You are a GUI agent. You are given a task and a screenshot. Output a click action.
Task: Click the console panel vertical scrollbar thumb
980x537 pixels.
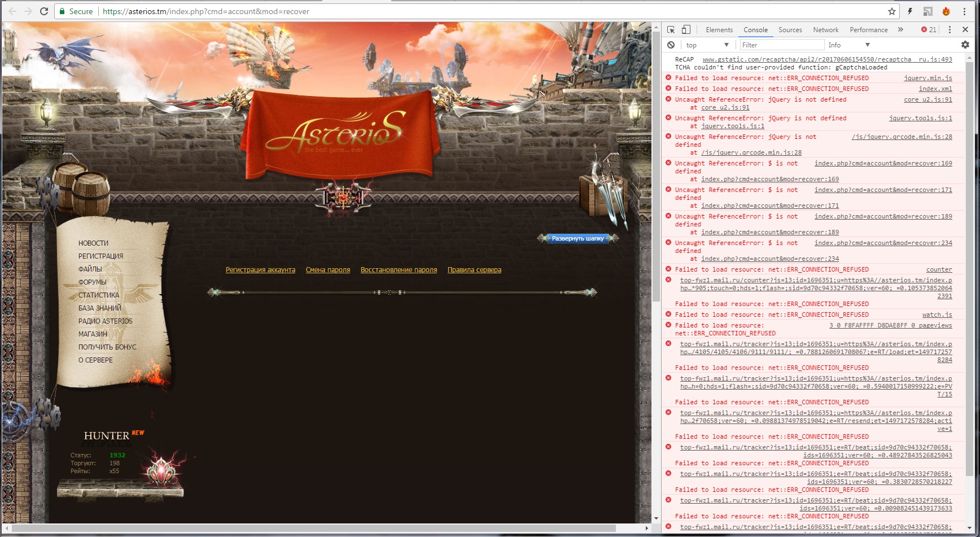point(970,268)
